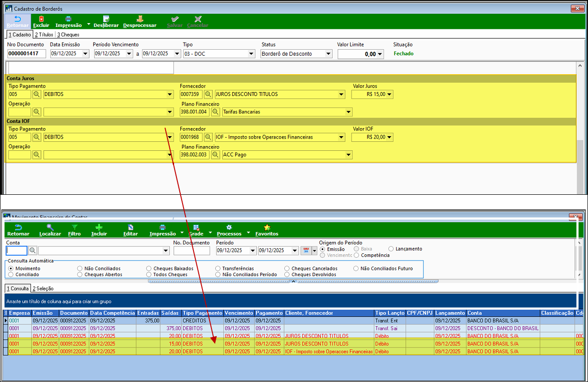This screenshot has height=382, width=588.
Task: Expand the Tarifas Bancarias plano financeiro dropdown
Action: pyautogui.click(x=348, y=112)
